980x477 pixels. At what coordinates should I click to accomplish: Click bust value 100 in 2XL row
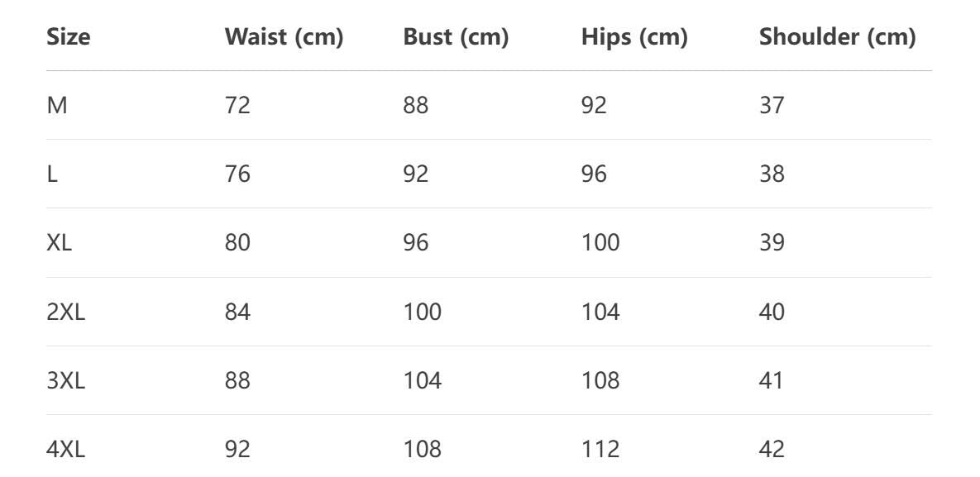[x=423, y=312]
